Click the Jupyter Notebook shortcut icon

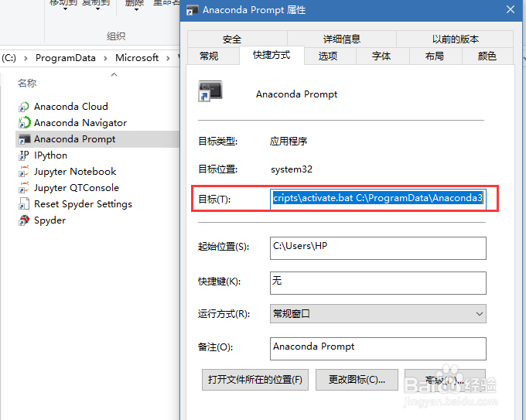click(23, 172)
